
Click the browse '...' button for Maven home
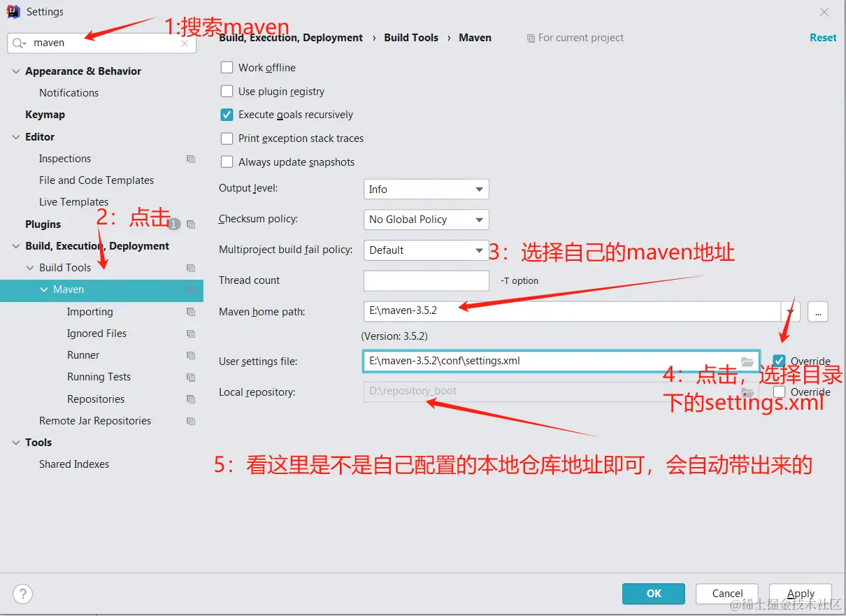(x=818, y=312)
